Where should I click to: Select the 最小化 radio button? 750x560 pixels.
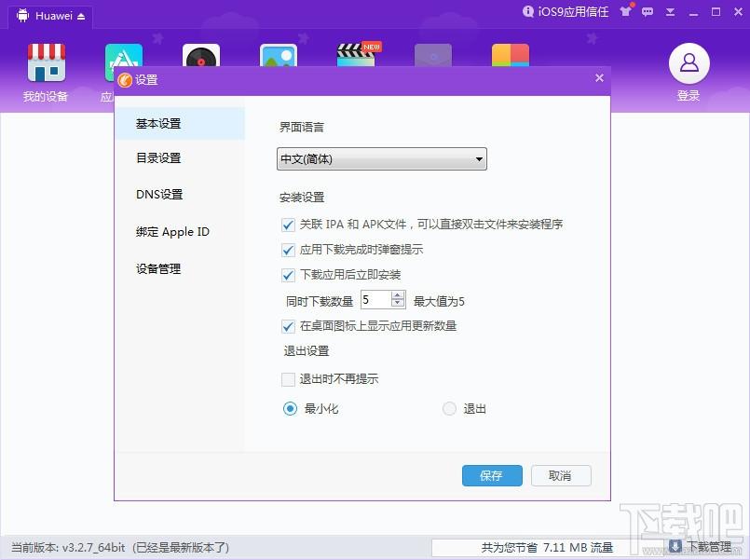pyautogui.click(x=290, y=409)
